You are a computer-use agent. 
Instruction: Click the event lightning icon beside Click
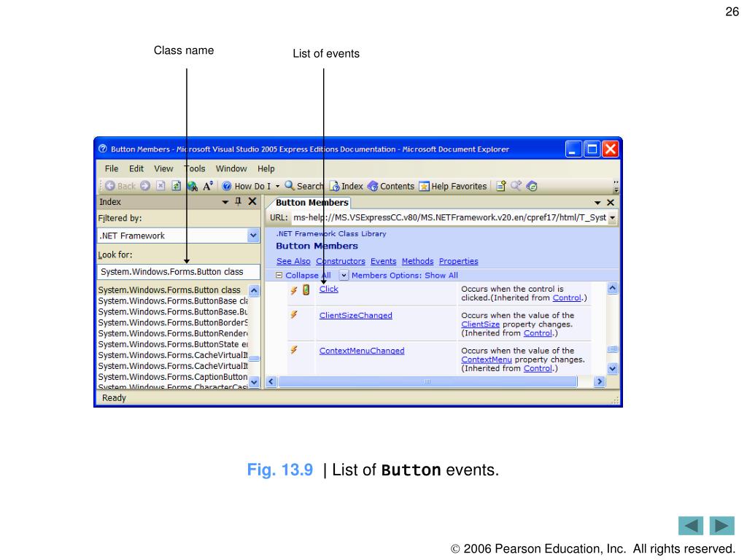[x=294, y=289]
